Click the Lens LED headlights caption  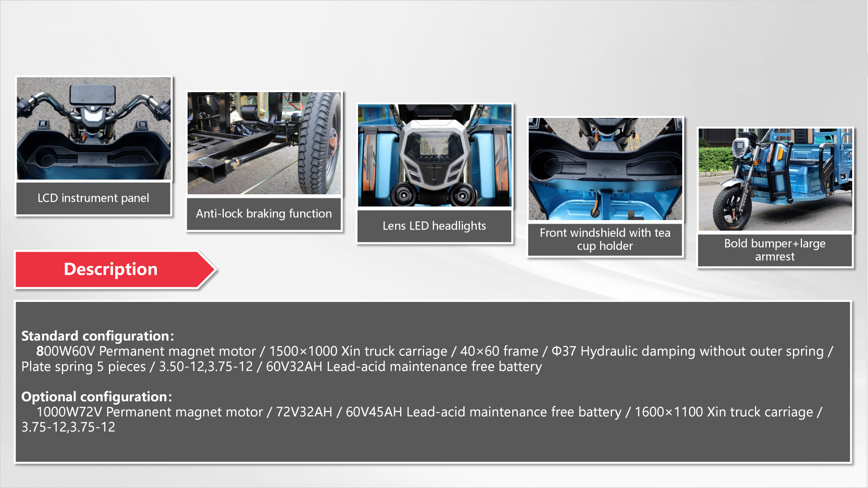[x=434, y=226]
